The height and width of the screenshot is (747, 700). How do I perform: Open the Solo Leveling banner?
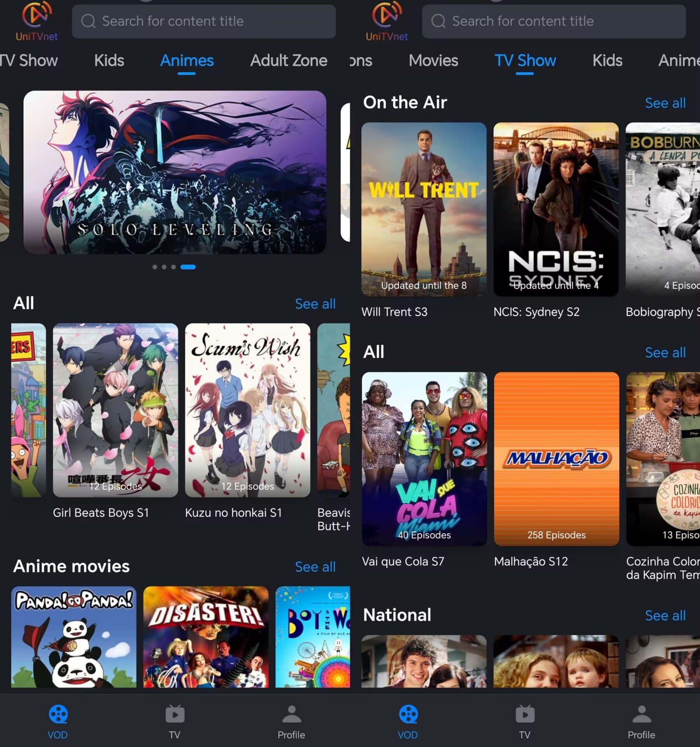click(175, 172)
